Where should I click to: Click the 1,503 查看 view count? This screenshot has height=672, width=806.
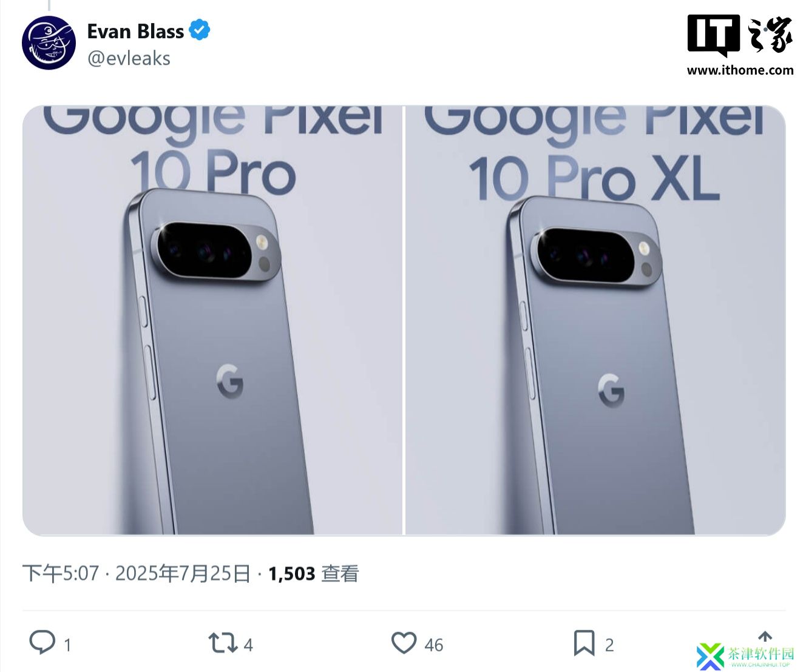click(x=314, y=574)
